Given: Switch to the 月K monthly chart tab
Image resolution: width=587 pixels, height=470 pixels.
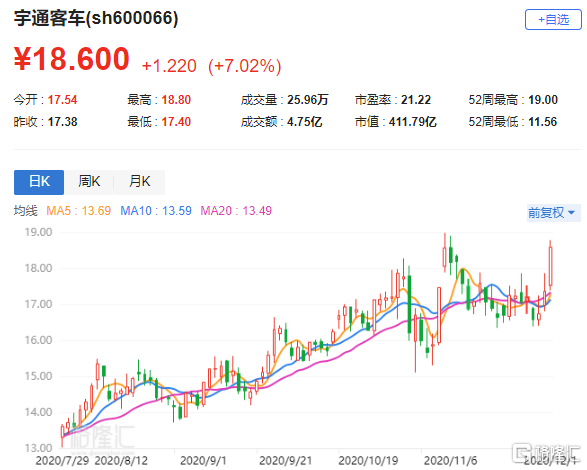Looking at the screenshot, I should click(x=139, y=182).
